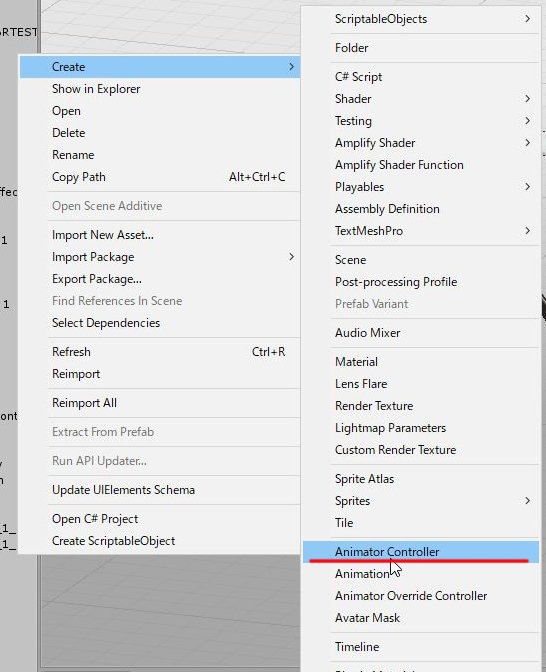Image resolution: width=546 pixels, height=672 pixels.
Task: Select Lightmap Parameters
Action: click(421, 428)
